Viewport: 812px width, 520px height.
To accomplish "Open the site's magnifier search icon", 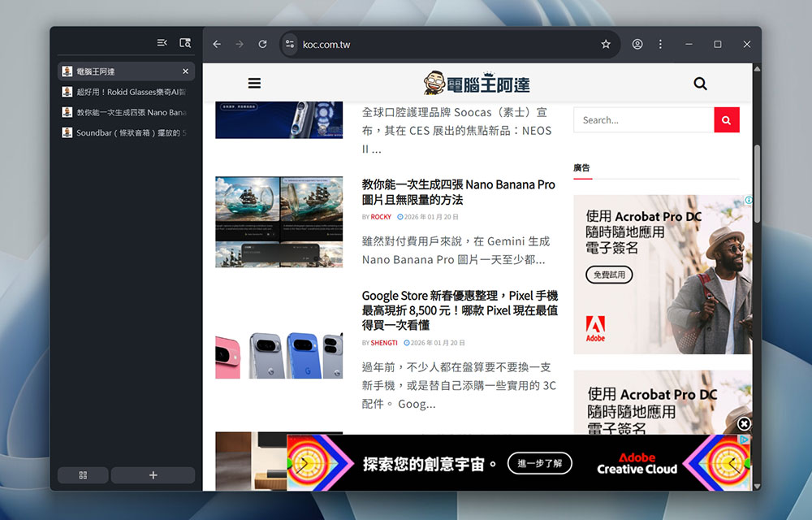I will pos(700,83).
